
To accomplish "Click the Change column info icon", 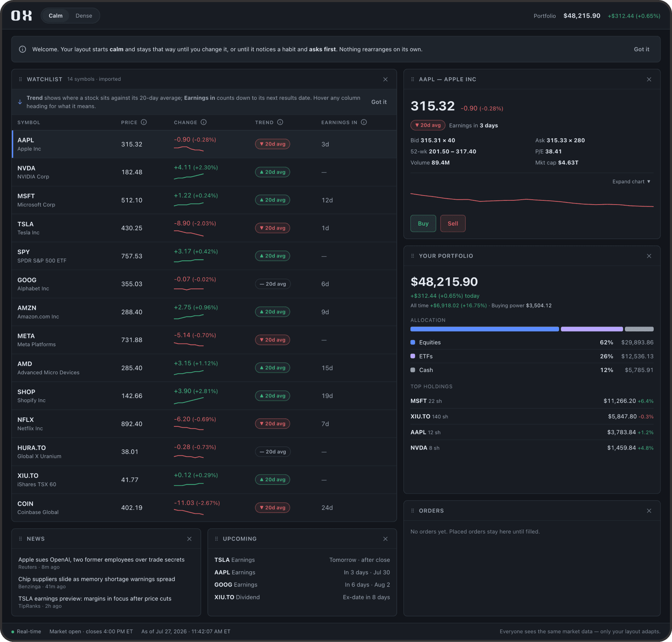I will tap(204, 122).
